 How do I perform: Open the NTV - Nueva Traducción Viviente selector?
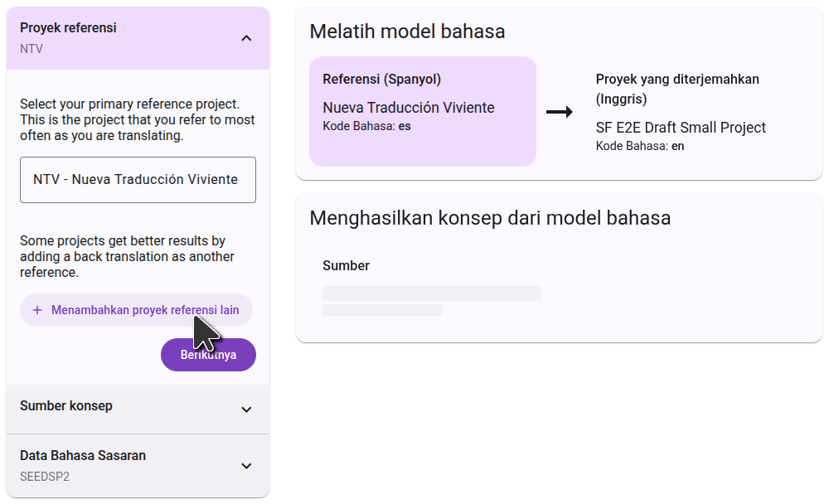point(138,180)
